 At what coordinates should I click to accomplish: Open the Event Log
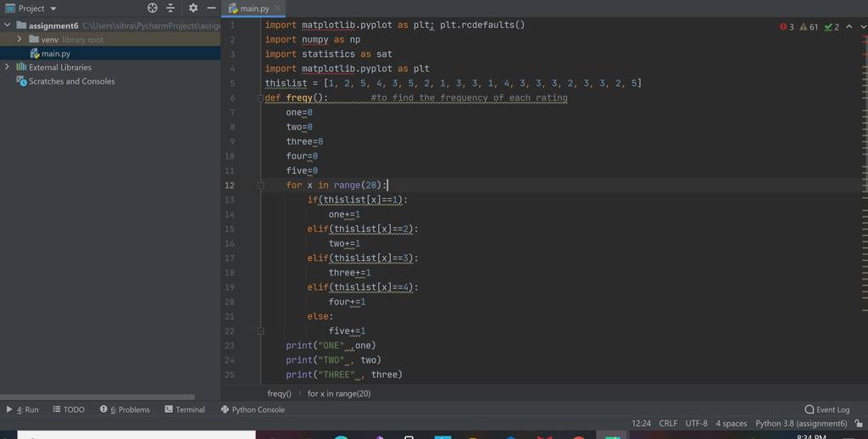click(827, 409)
